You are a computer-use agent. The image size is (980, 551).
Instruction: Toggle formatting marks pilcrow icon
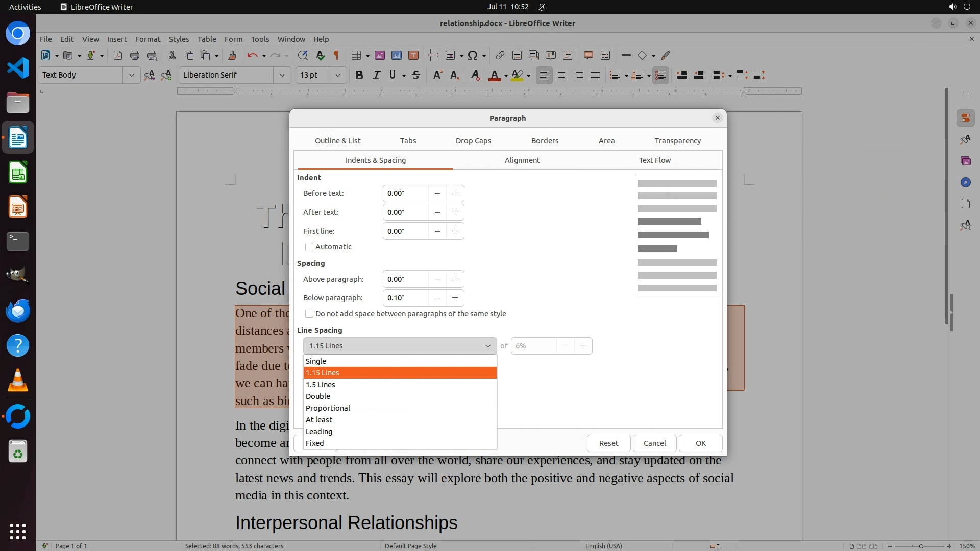336,55
